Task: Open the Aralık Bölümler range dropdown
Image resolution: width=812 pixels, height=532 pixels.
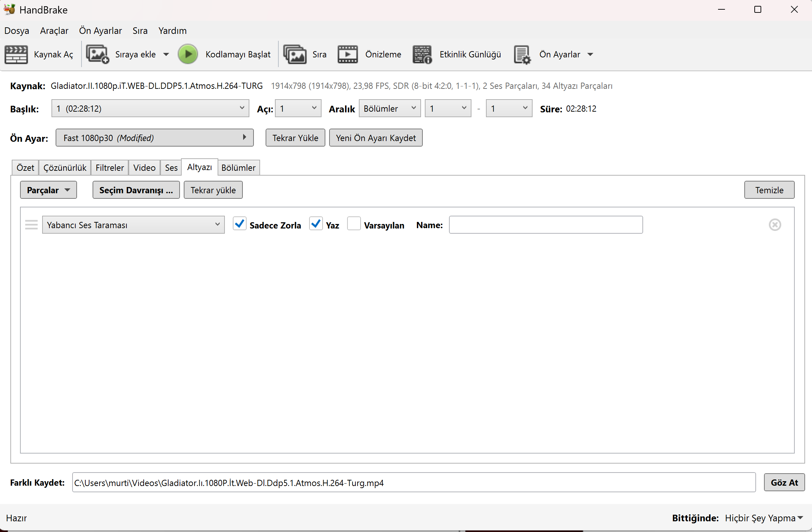Action: point(390,109)
